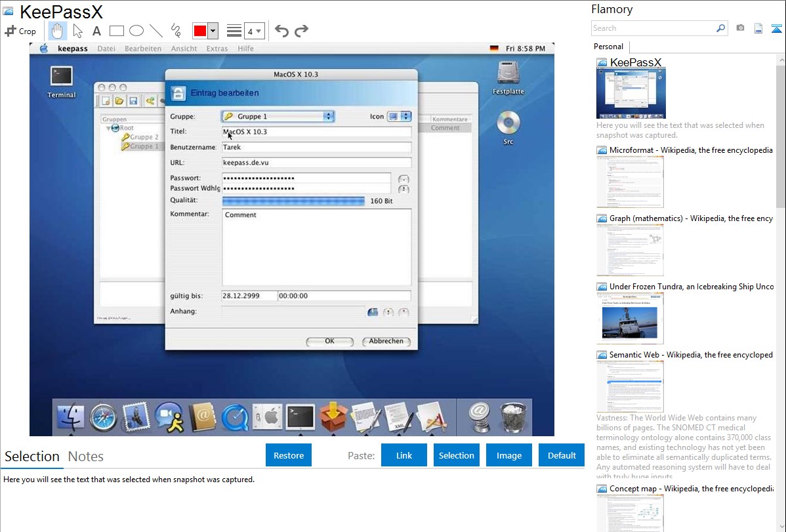Open the color picker dropdown arrow
The width and height of the screenshot is (786, 532).
coord(213,31)
